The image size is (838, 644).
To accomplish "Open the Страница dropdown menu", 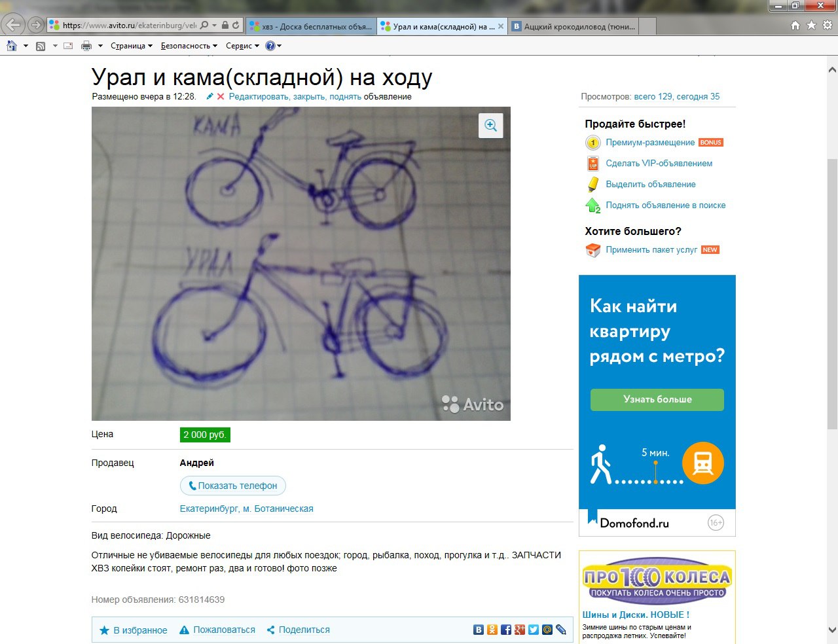I will (x=131, y=46).
